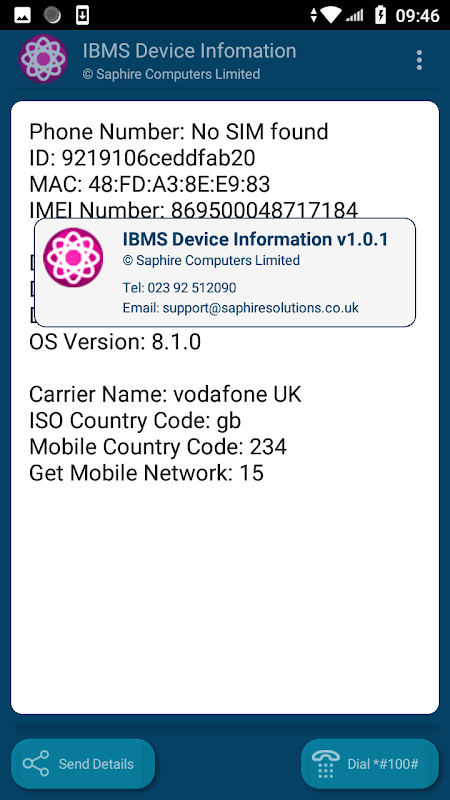Tap the share icon on Send Details
The width and height of the screenshot is (450, 800).
(x=36, y=764)
